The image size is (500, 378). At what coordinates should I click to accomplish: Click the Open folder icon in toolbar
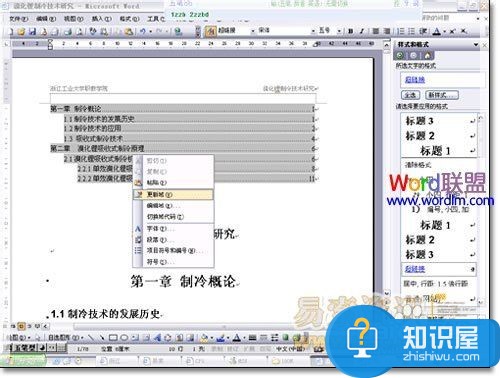pyautogui.click(x=21, y=32)
